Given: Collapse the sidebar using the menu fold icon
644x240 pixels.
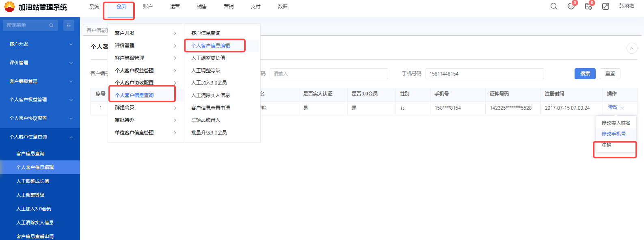Looking at the screenshot, I should [69, 25].
